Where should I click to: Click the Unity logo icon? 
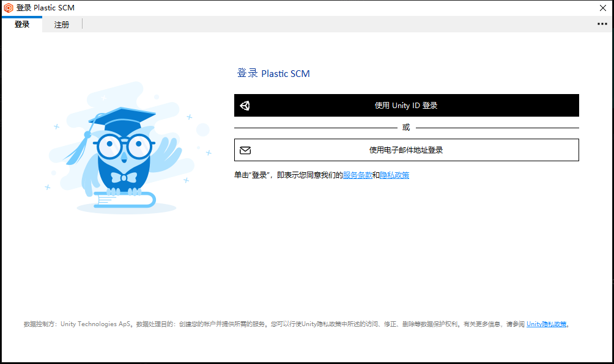pos(245,106)
